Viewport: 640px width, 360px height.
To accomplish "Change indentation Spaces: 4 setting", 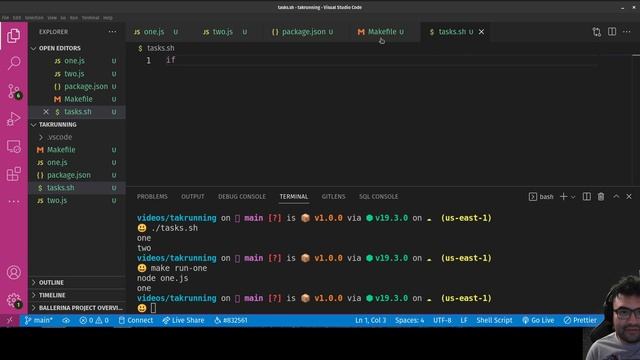I will pos(409,320).
